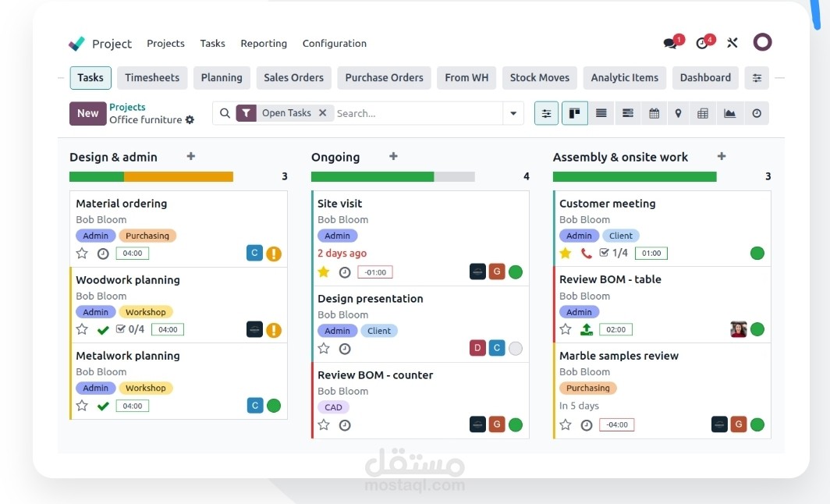Star the Design presentation task
The height and width of the screenshot is (504, 830).
(x=324, y=348)
